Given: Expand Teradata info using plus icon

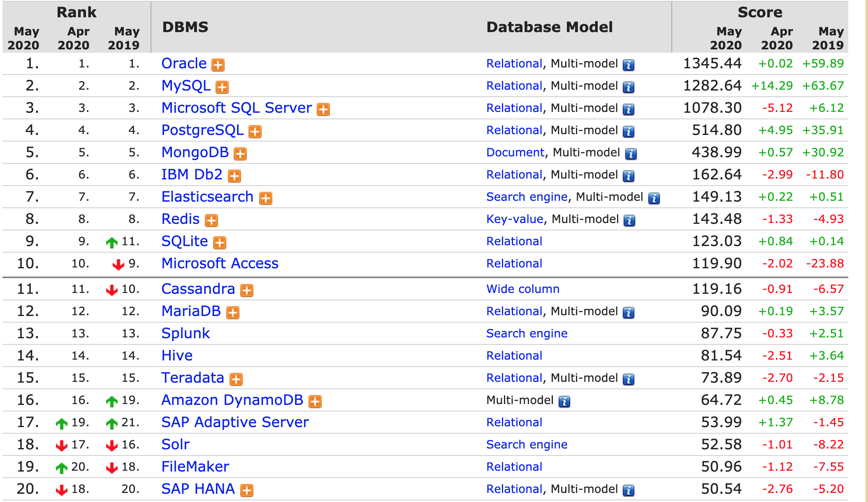Looking at the screenshot, I should pos(236,379).
